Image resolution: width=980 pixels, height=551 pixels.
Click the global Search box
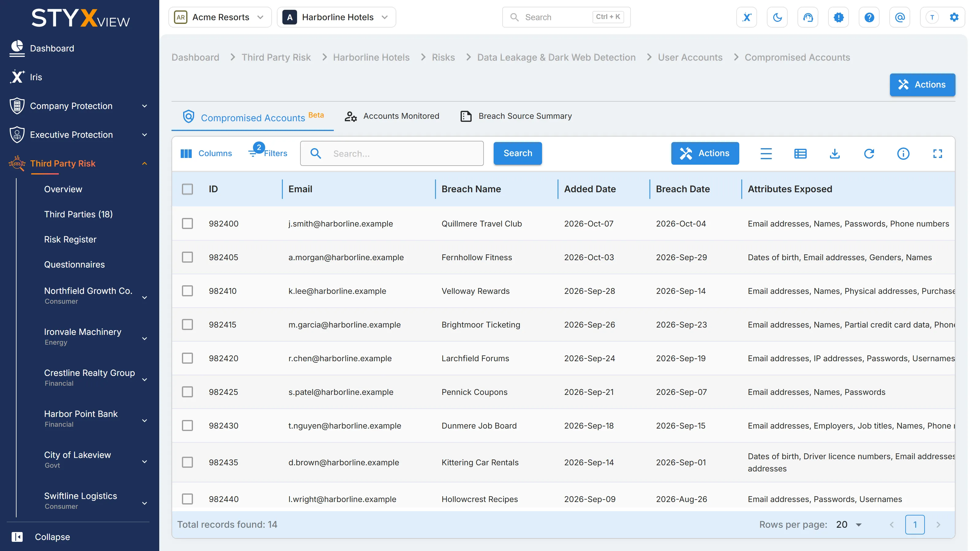pos(566,17)
